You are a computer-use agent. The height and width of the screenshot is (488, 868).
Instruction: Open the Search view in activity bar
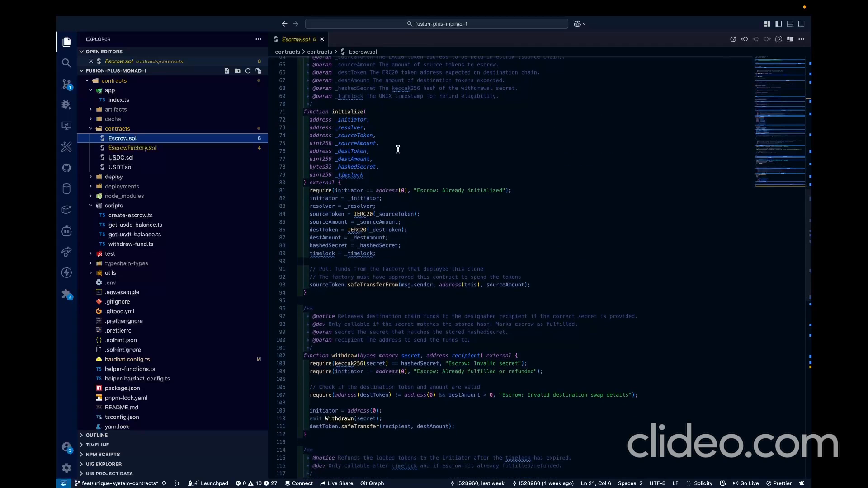[x=66, y=63]
